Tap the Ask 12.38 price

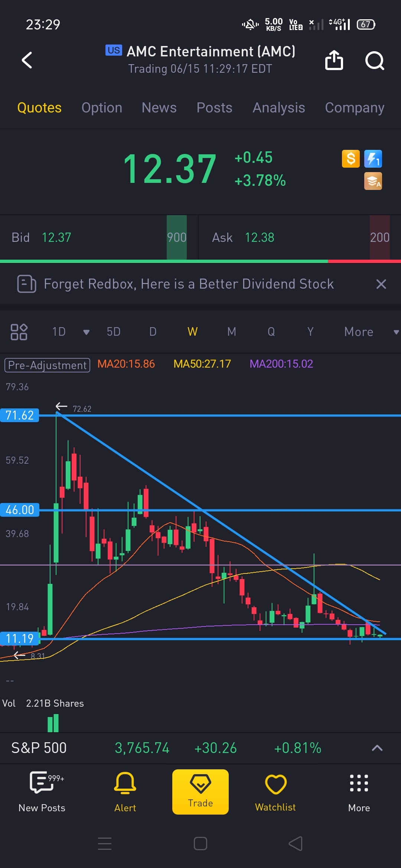[260, 237]
